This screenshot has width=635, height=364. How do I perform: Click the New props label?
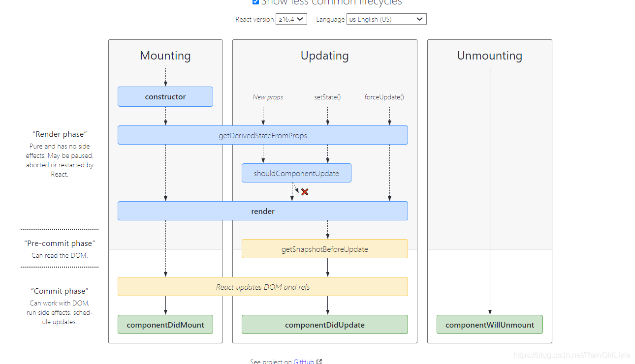tap(268, 97)
